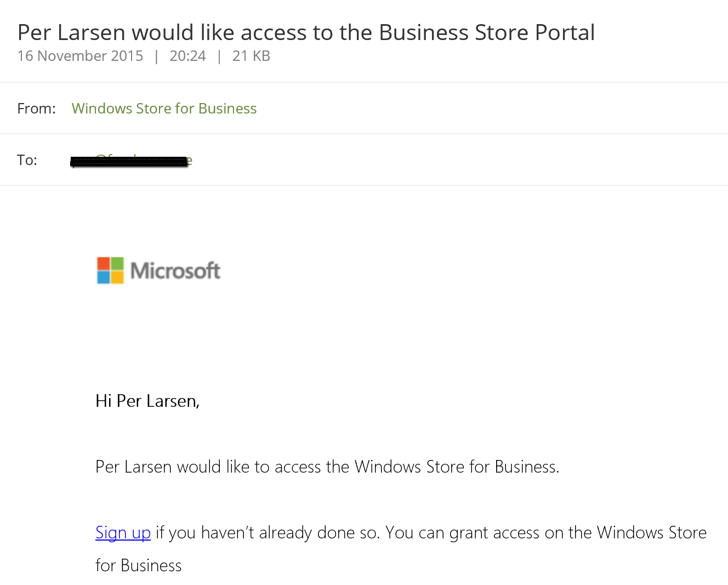Click the email subject heading
This screenshot has width=728, height=585.
[x=306, y=33]
